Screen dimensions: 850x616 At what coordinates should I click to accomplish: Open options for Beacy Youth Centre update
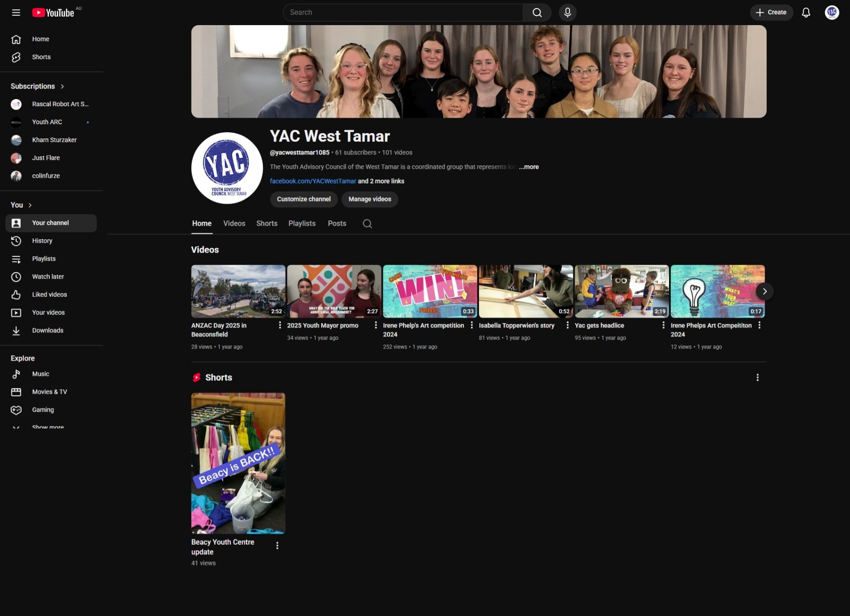(277, 546)
